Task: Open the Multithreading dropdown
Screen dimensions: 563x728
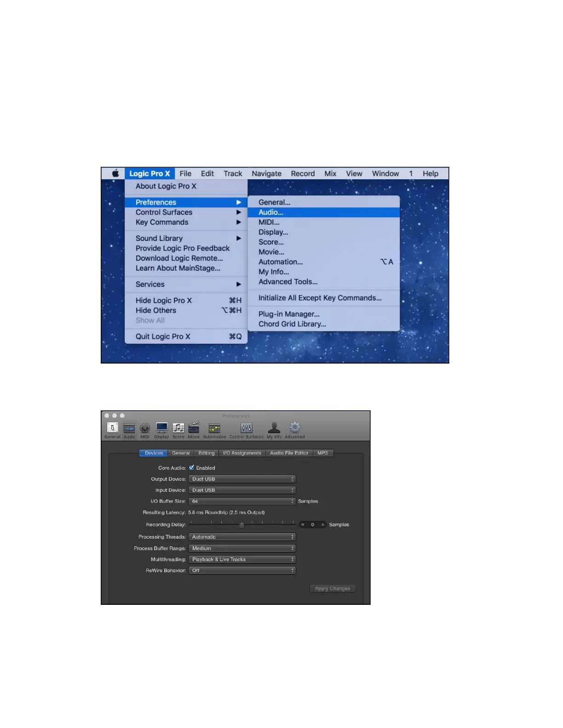Action: coord(242,559)
